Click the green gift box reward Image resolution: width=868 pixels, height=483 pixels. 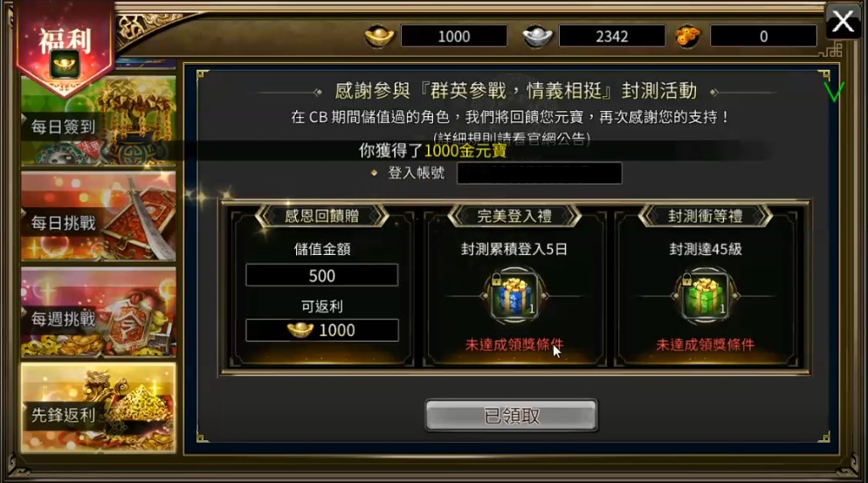click(705, 296)
